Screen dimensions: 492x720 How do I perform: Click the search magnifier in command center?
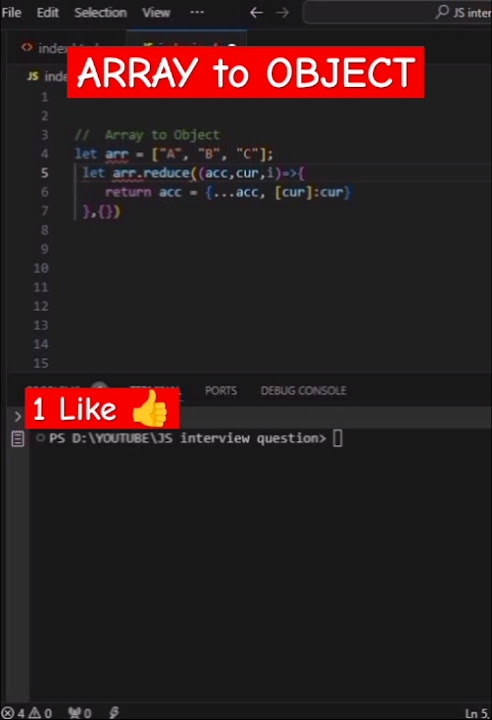tap(441, 11)
